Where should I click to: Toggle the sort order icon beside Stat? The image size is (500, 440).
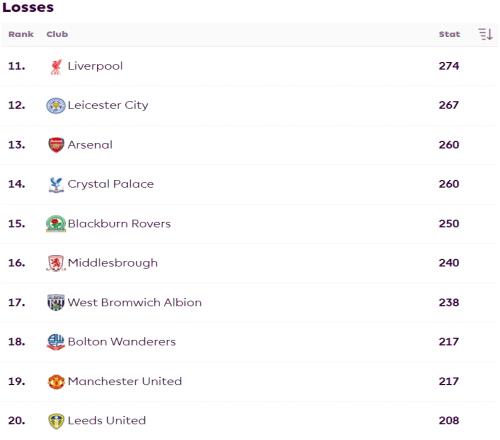(x=485, y=34)
